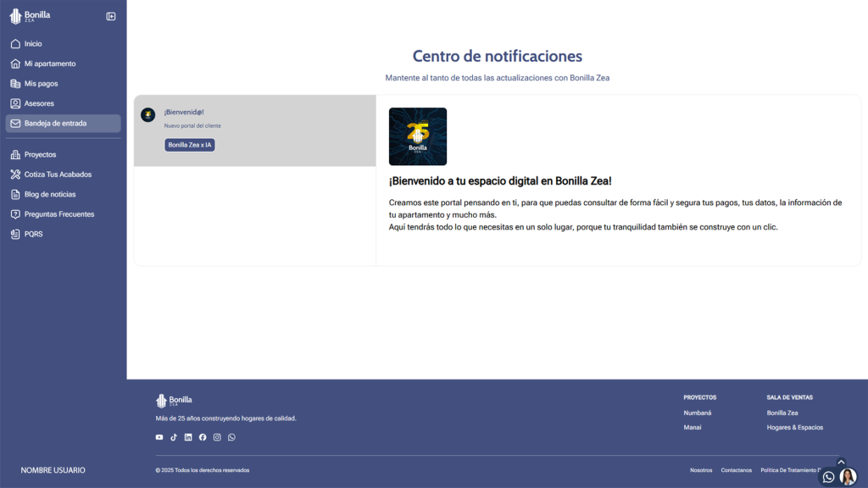Open Proyectos in the sidebar

[x=63, y=154]
